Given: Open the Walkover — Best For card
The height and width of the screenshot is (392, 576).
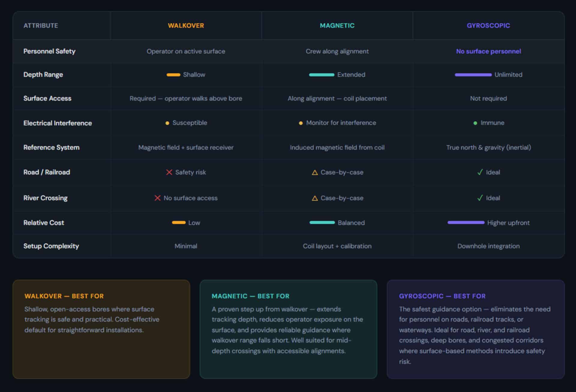Looking at the screenshot, I should tap(101, 329).
